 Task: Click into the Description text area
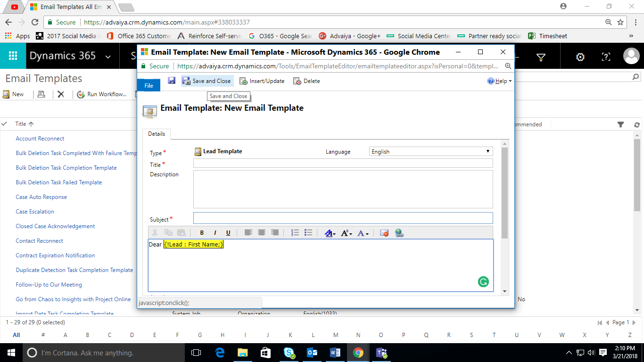click(343, 189)
